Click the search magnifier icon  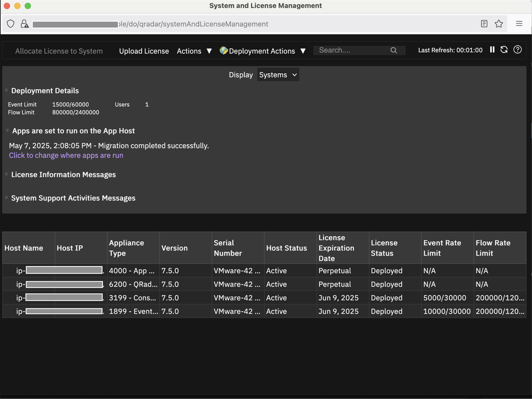click(x=394, y=50)
